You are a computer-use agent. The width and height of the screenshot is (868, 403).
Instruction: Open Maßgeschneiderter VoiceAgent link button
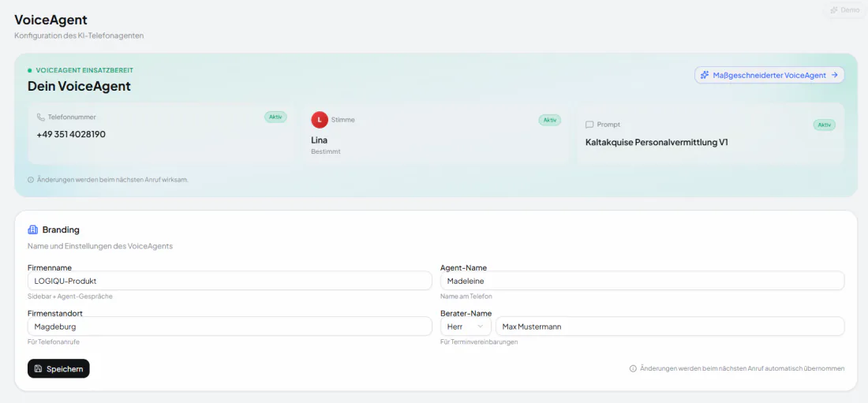coord(769,75)
